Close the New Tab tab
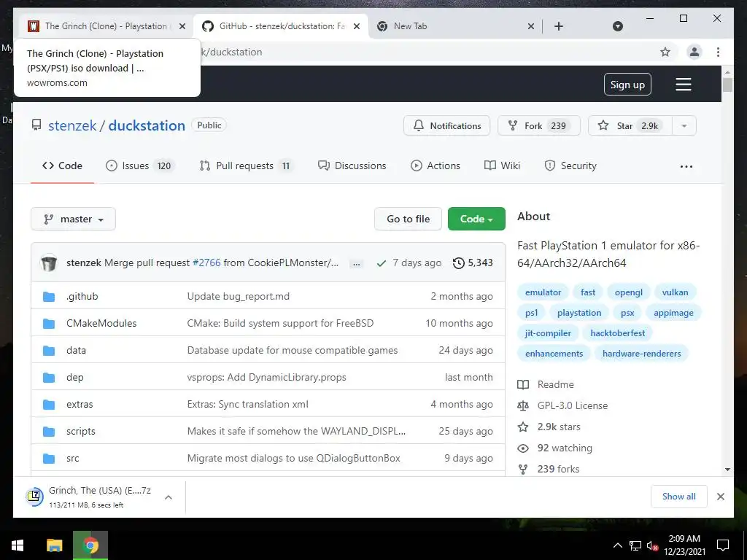 tap(531, 26)
